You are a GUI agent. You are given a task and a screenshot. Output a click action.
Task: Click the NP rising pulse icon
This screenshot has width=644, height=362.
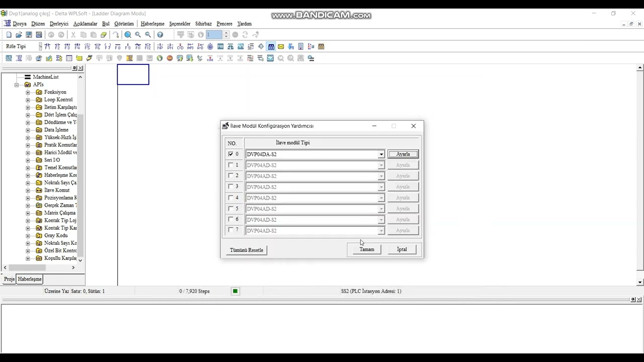coord(160,46)
